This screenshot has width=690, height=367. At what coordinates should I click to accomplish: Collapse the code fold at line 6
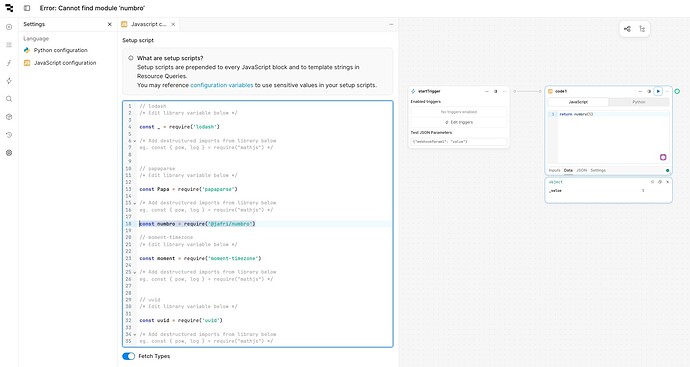(135, 141)
